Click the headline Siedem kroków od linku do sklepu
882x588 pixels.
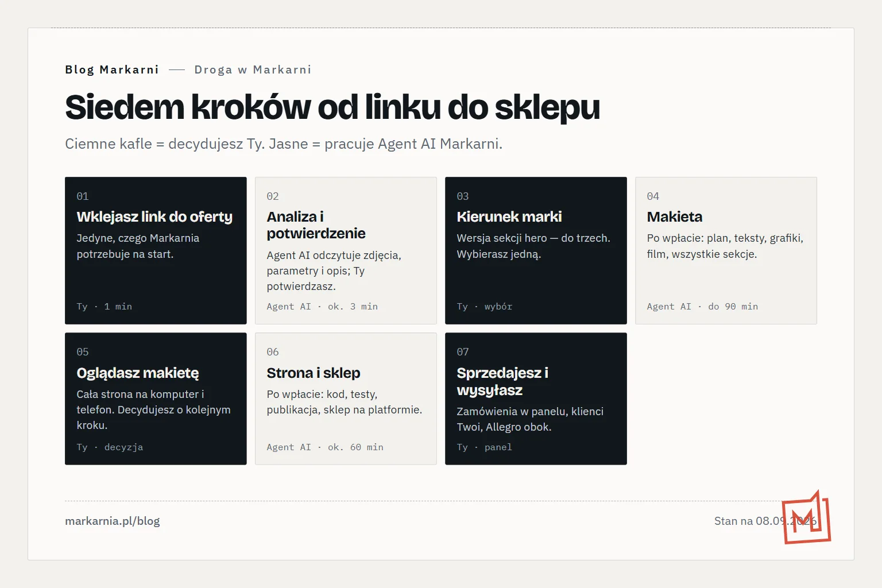(332, 107)
